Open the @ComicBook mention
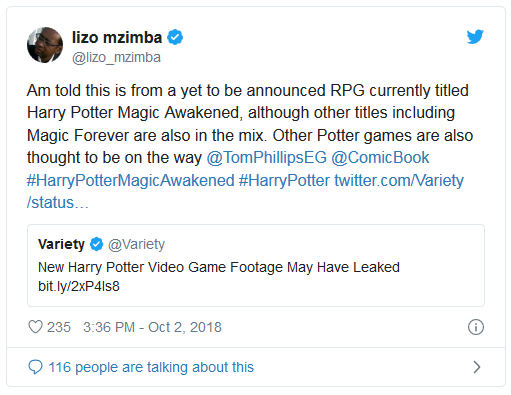Screen dimensions: 511x395 coord(380,158)
